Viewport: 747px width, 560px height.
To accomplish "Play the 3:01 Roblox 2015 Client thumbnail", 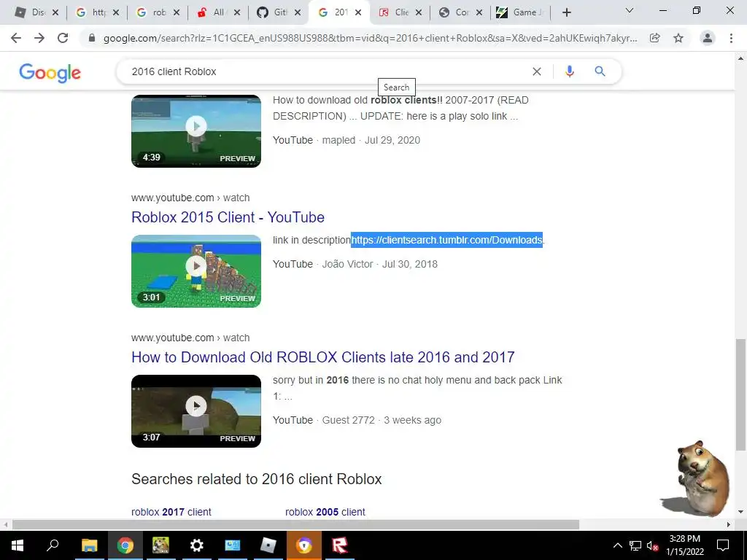I will point(196,271).
